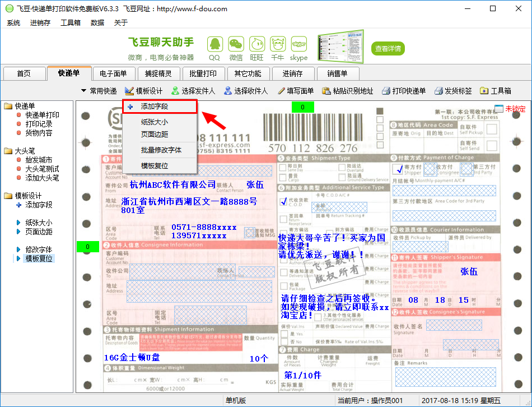The image size is (532, 407).
Task: Open 始发城市 in the sidebar
Action: click(39, 160)
